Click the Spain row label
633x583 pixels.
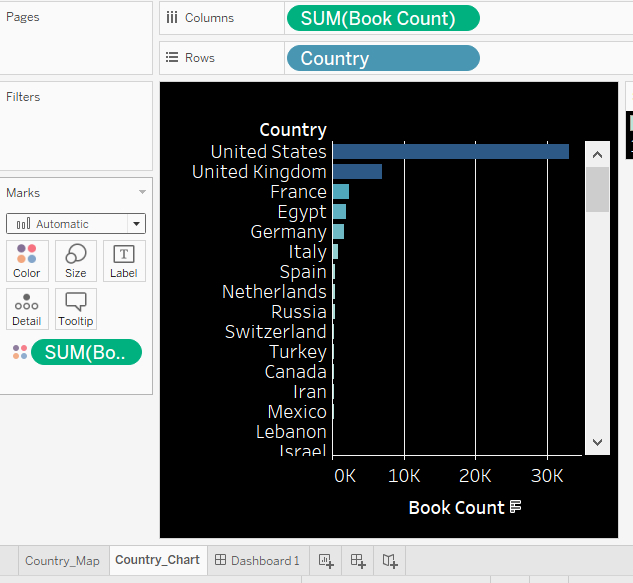303,272
